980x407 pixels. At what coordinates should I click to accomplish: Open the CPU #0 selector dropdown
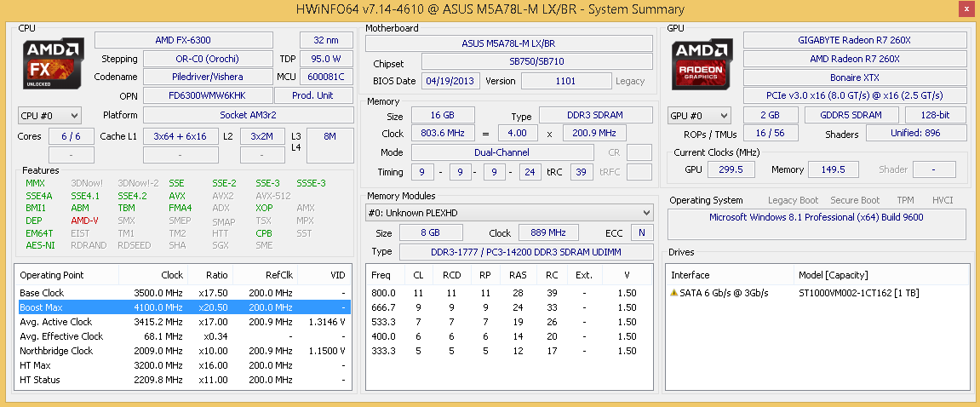click(49, 115)
